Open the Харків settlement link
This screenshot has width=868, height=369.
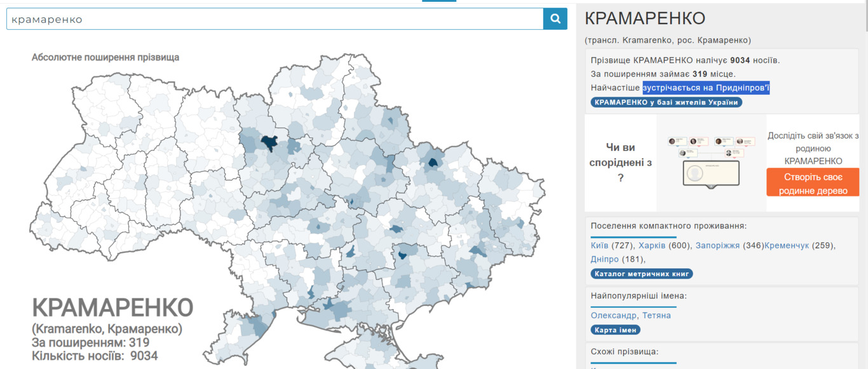click(x=652, y=246)
